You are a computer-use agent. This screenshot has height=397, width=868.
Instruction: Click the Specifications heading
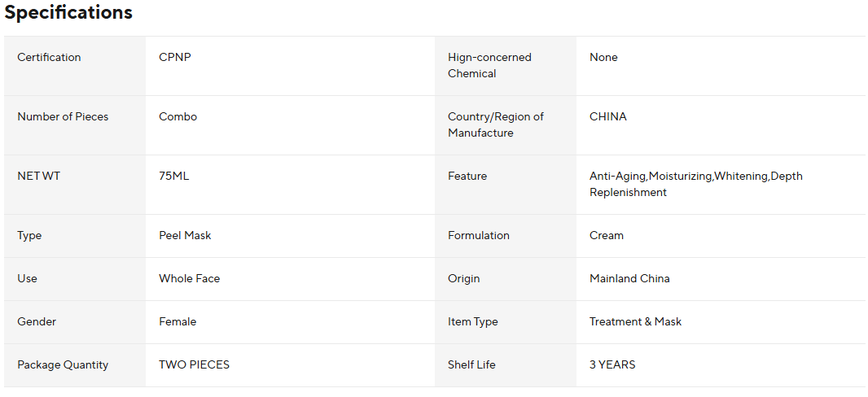click(x=68, y=13)
